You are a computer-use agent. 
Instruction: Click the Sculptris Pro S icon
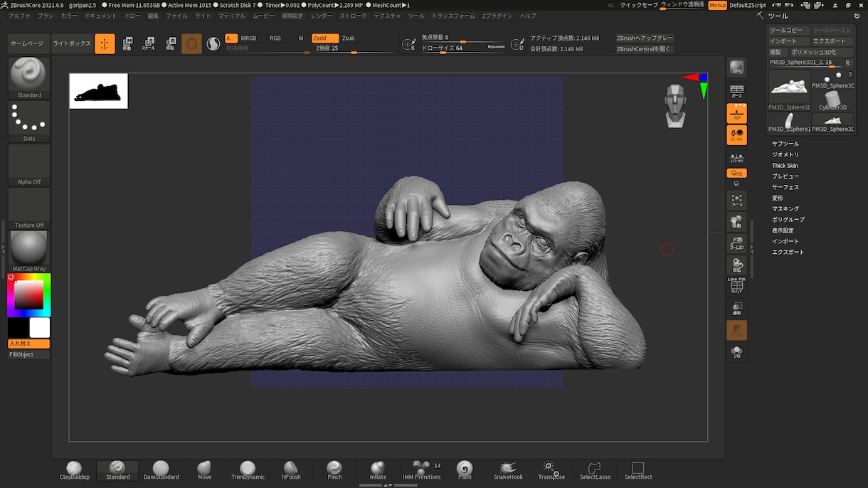tap(213, 44)
